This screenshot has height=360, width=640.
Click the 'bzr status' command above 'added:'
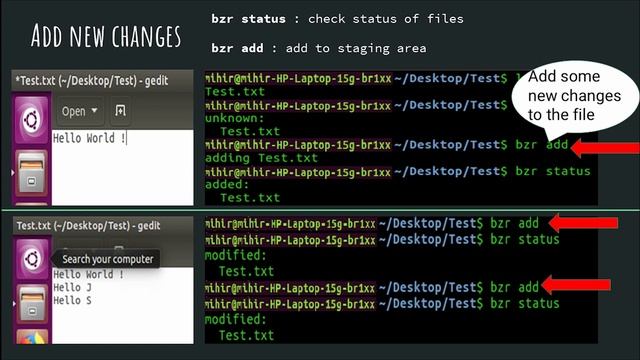[553, 171]
